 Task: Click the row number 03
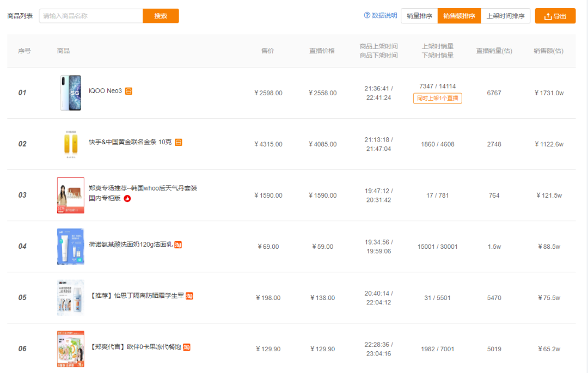(22, 195)
